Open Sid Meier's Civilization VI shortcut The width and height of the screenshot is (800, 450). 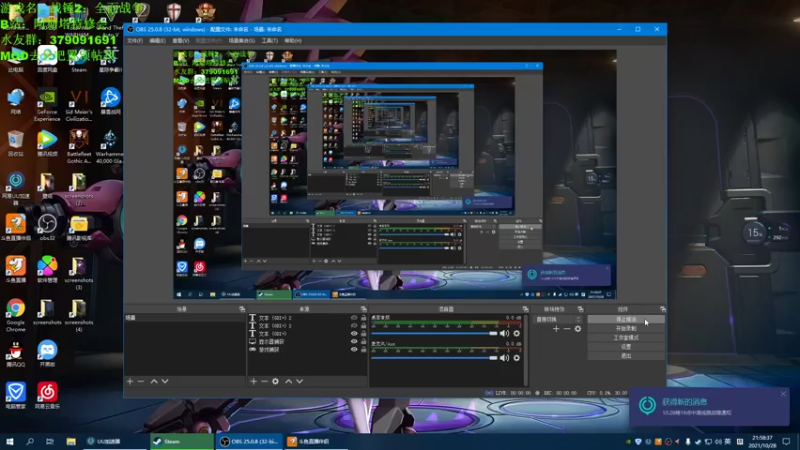tap(79, 106)
